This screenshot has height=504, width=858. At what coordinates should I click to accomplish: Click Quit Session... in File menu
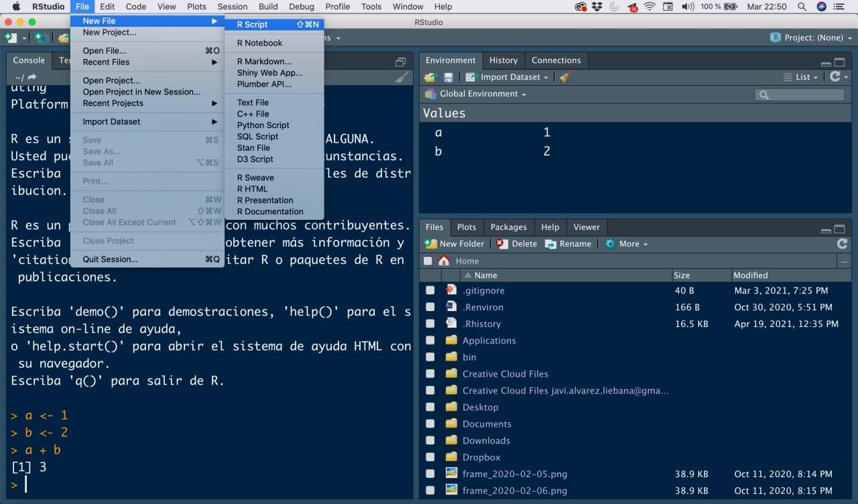147,259
